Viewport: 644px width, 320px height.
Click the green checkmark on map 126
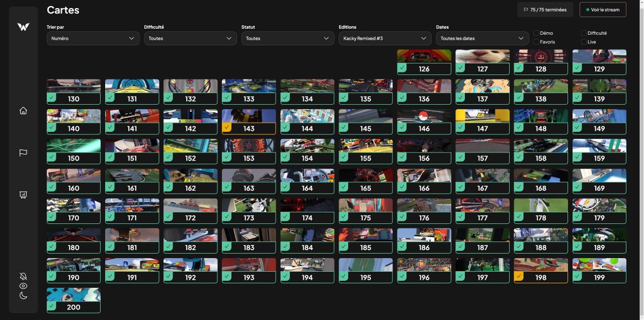(x=402, y=68)
